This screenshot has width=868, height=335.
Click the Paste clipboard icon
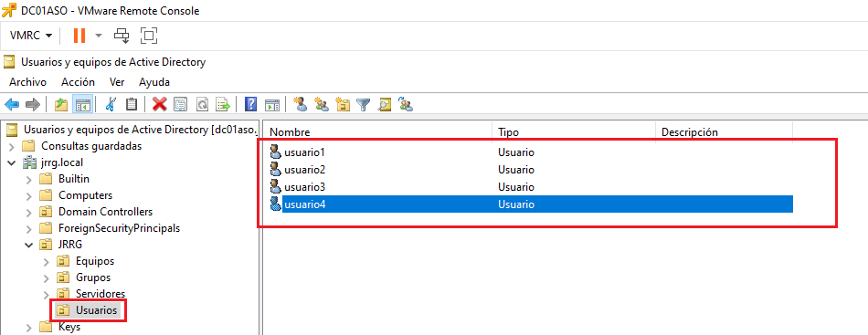coord(132,104)
